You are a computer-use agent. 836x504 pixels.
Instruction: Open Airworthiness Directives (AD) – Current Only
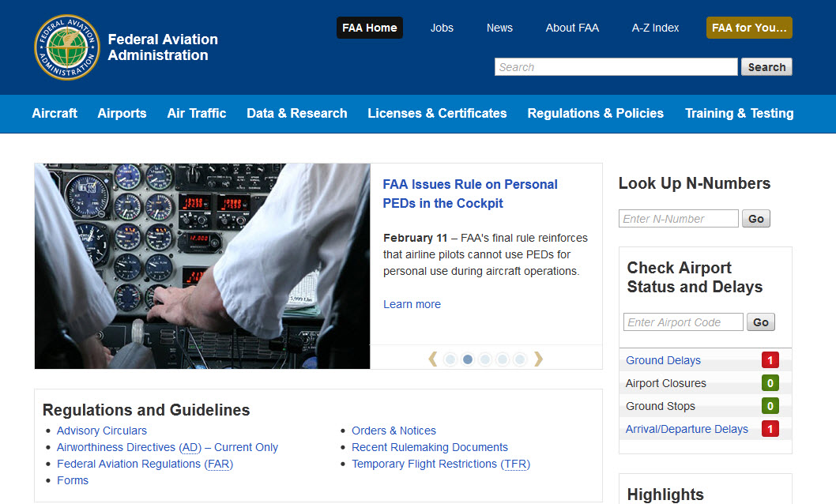tap(168, 447)
